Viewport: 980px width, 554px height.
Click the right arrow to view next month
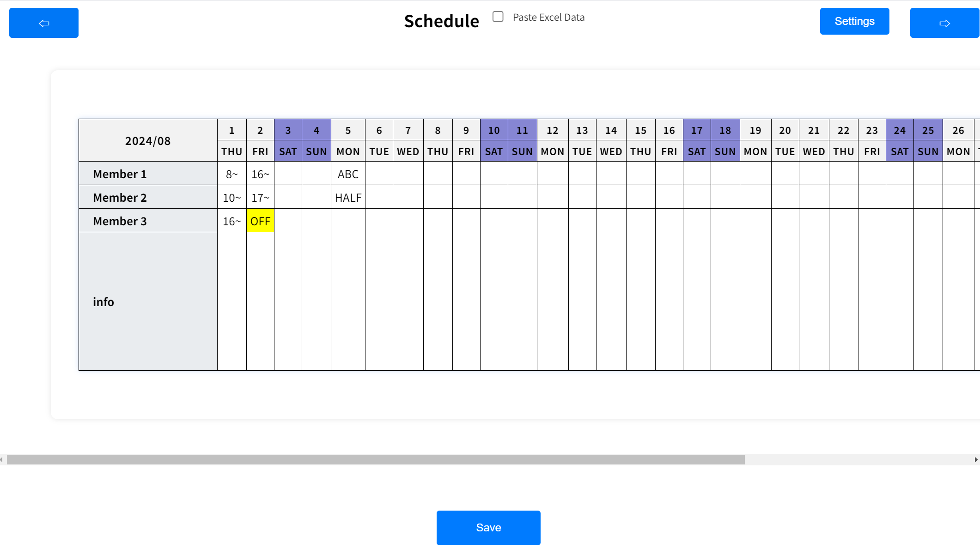point(944,23)
